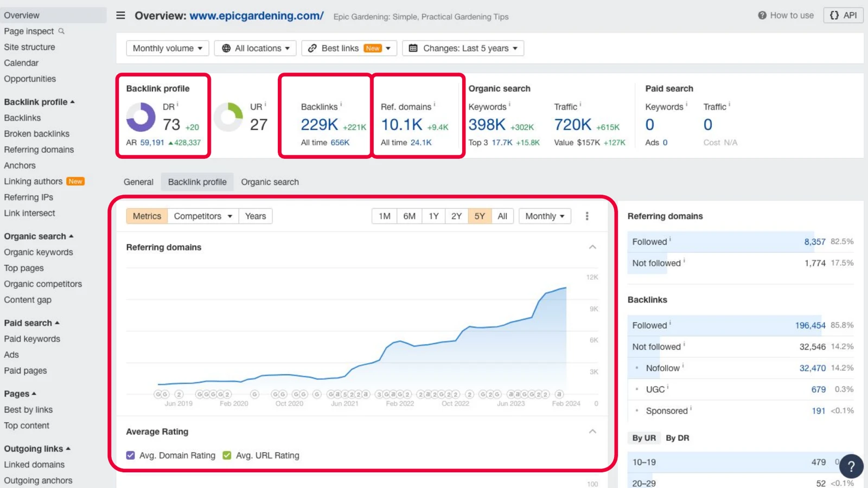Open Changes: Last 5 years dropdown
Screen dimensions: 868x488
(x=463, y=48)
